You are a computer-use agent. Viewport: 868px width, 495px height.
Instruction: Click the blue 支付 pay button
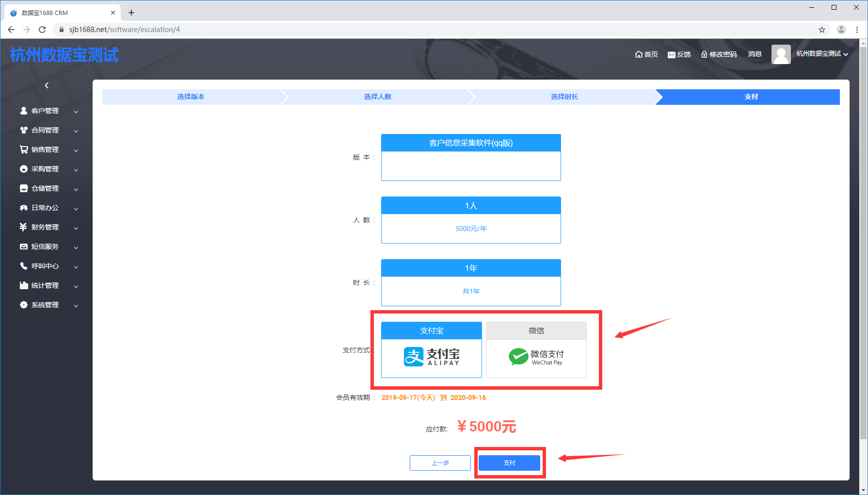[x=509, y=463]
